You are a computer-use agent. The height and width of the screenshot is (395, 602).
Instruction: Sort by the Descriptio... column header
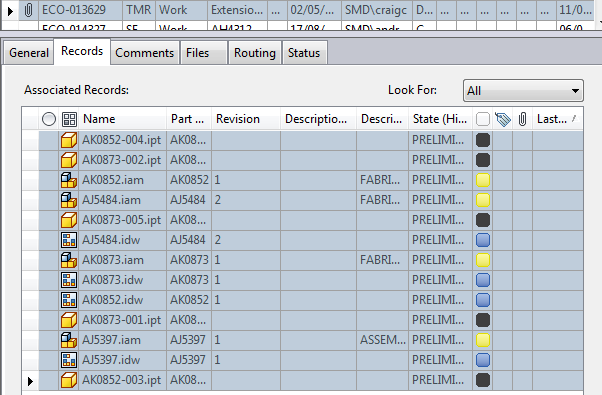tap(319, 119)
